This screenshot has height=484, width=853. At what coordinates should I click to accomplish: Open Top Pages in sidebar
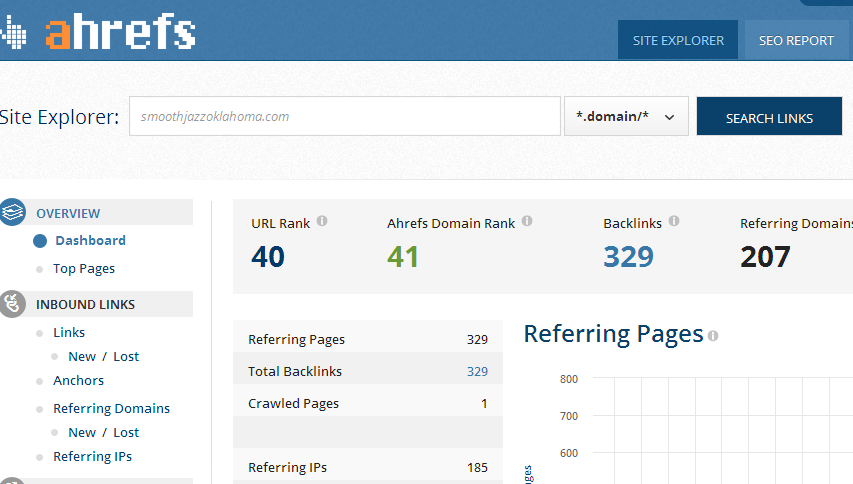[84, 269]
